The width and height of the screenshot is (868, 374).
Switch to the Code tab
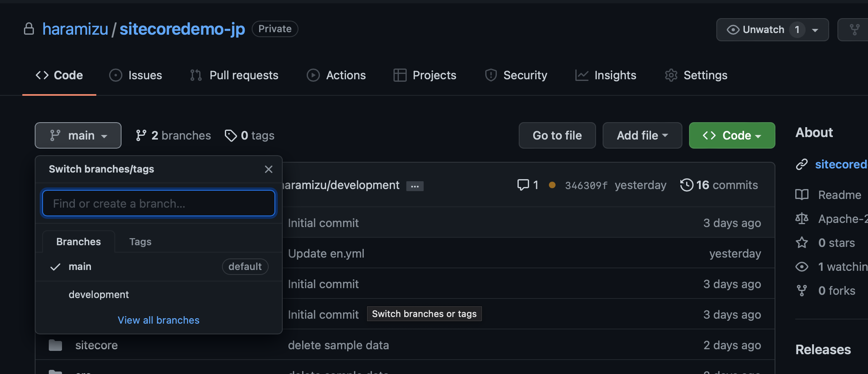coord(59,75)
